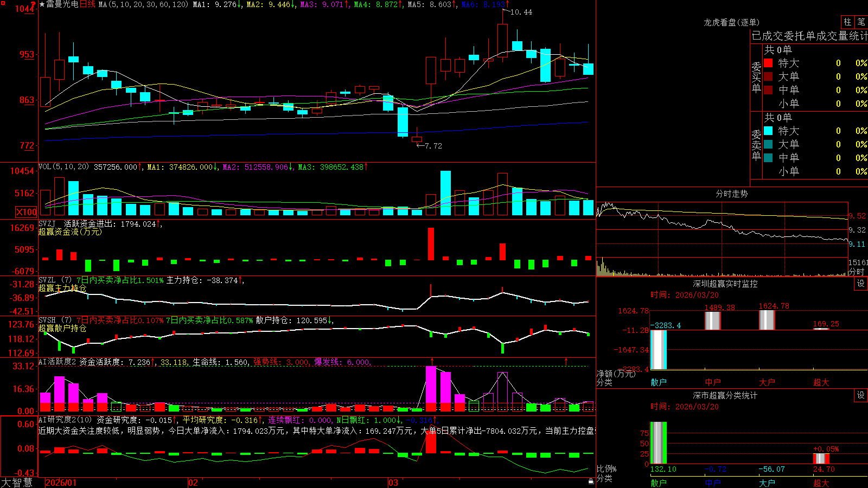Image resolution: width=868 pixels, height=488 pixels.
Task: Open the red question mark help icon
Action: (x=33, y=4)
